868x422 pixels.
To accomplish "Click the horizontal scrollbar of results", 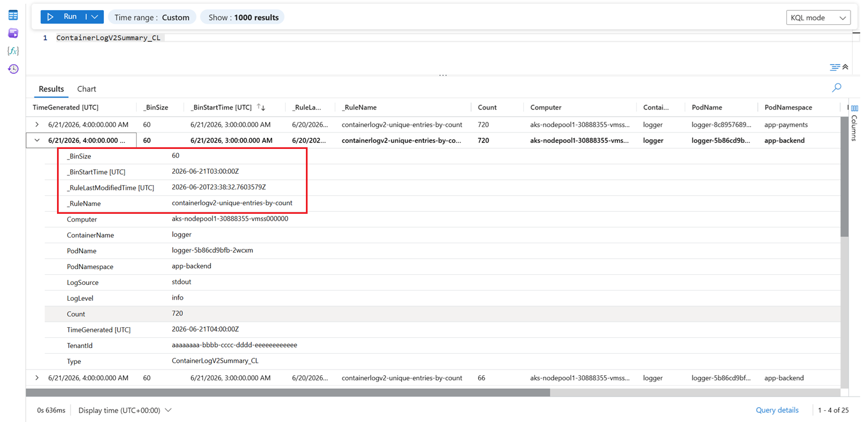I will [288, 393].
